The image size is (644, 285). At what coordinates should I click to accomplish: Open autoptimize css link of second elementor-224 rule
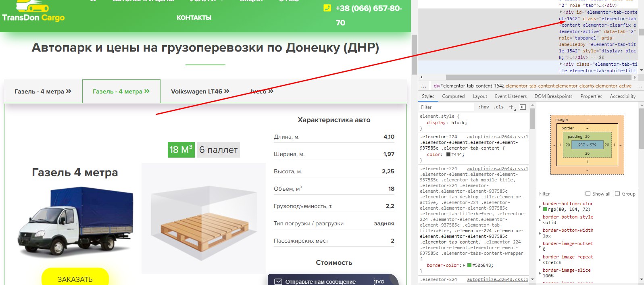(x=498, y=169)
